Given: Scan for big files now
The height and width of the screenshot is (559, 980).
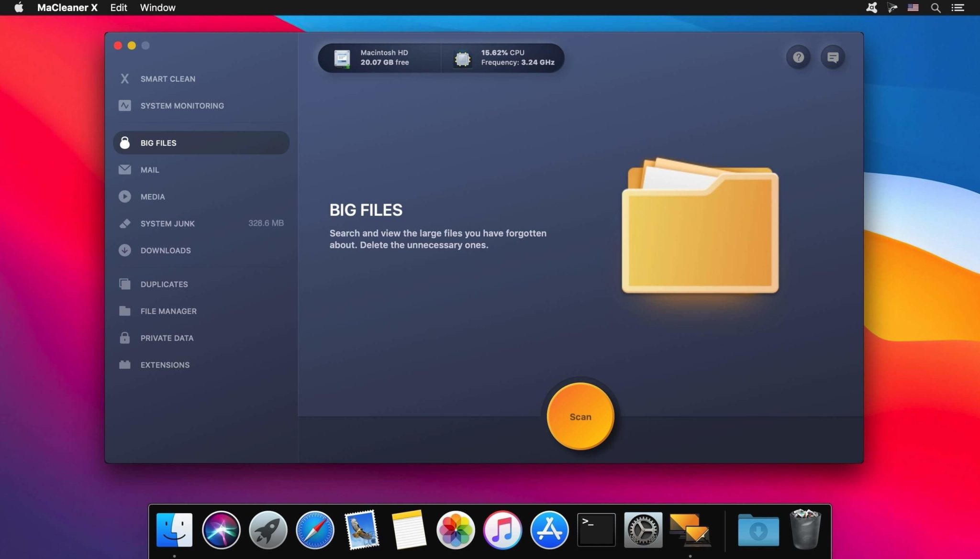Looking at the screenshot, I should 579,417.
